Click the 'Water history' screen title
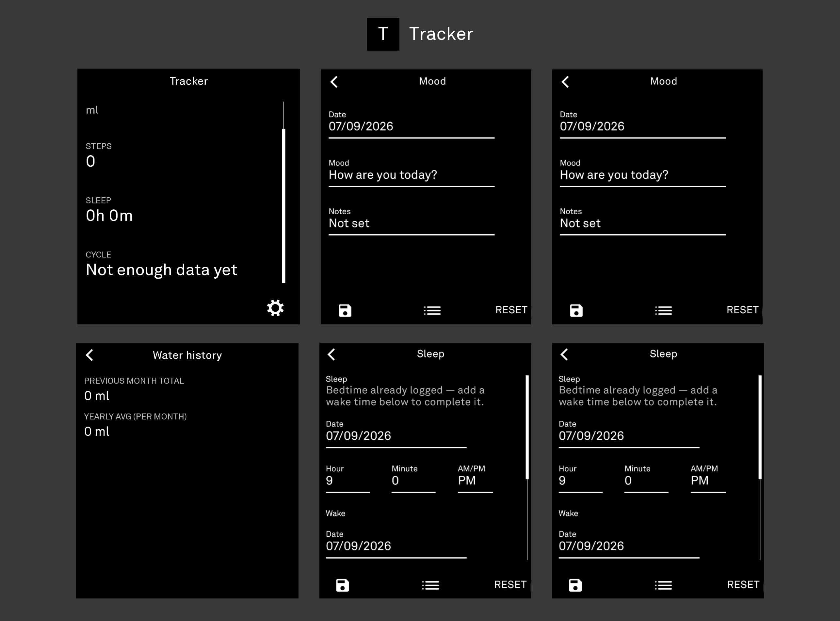Image resolution: width=840 pixels, height=621 pixels. tap(187, 355)
